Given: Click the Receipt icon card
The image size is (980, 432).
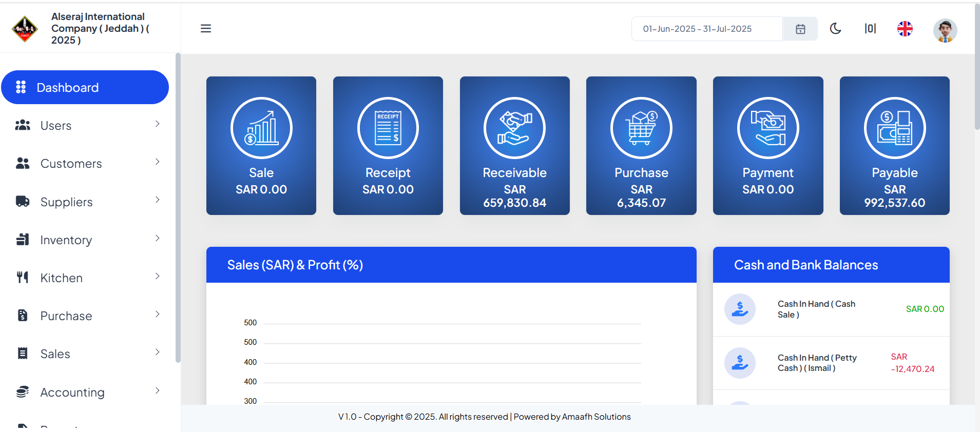Looking at the screenshot, I should coord(388,128).
